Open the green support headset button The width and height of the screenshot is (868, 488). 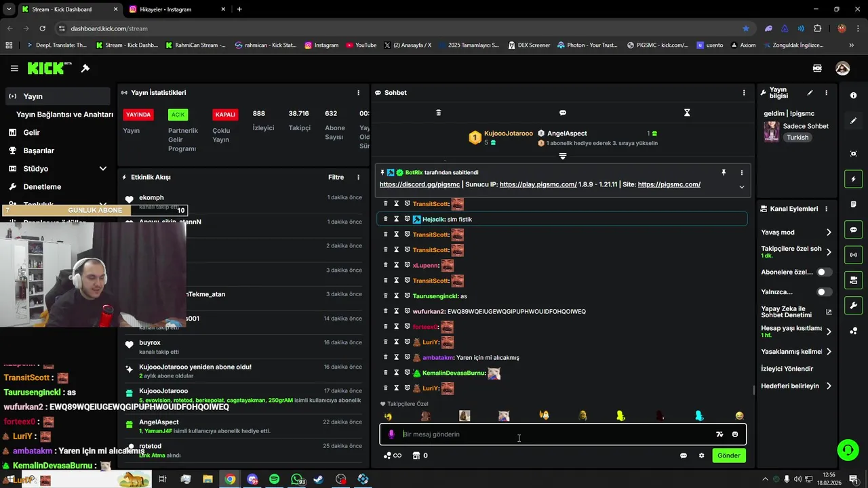847,450
